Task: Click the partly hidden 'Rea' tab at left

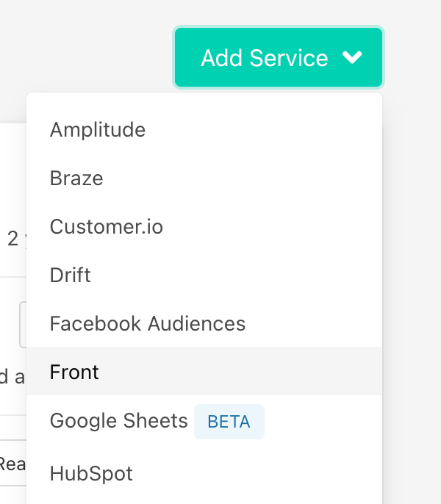Action: click(12, 464)
